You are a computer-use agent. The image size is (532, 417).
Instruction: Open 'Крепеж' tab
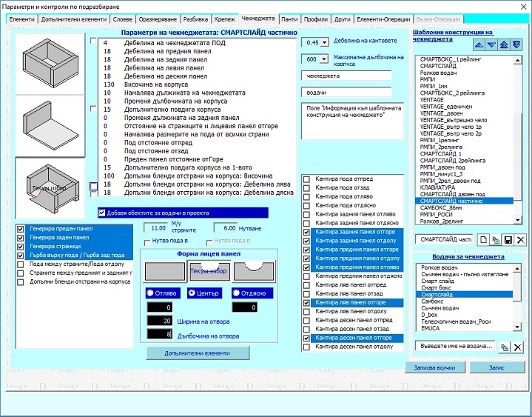coord(225,19)
